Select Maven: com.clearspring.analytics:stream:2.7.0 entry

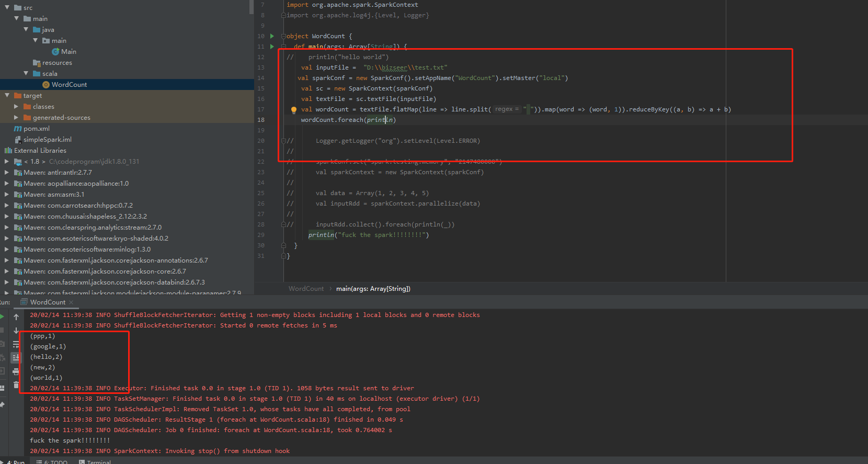pyautogui.click(x=88, y=227)
